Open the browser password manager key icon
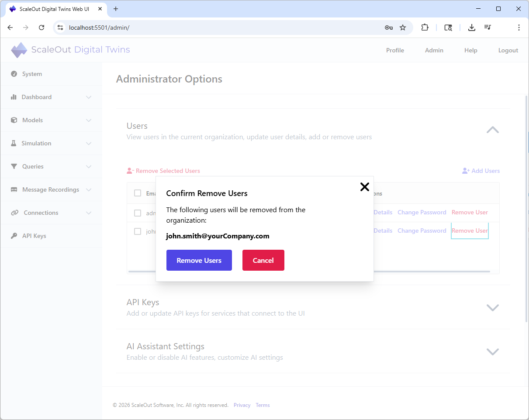Image resolution: width=529 pixels, height=420 pixels. tap(389, 28)
